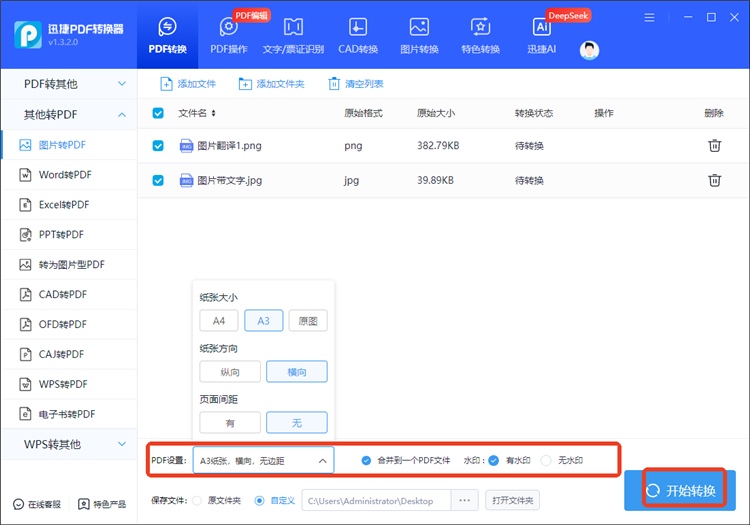
Task: Click the save path input field
Action: point(376,501)
